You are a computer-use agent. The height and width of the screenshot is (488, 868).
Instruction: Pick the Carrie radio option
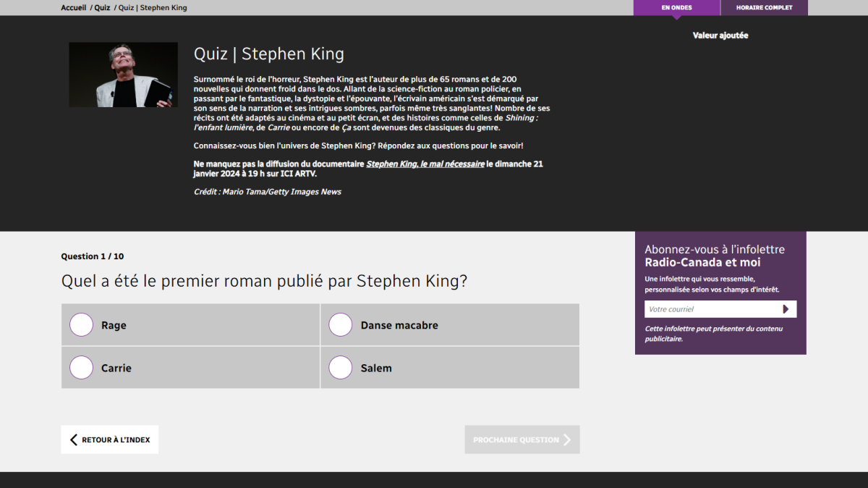82,368
